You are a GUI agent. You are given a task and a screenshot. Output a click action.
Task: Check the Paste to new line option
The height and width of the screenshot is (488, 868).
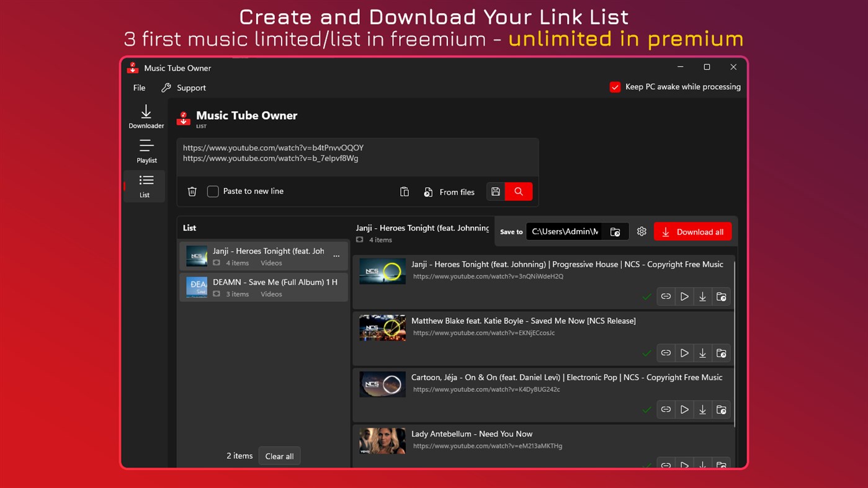click(213, 191)
